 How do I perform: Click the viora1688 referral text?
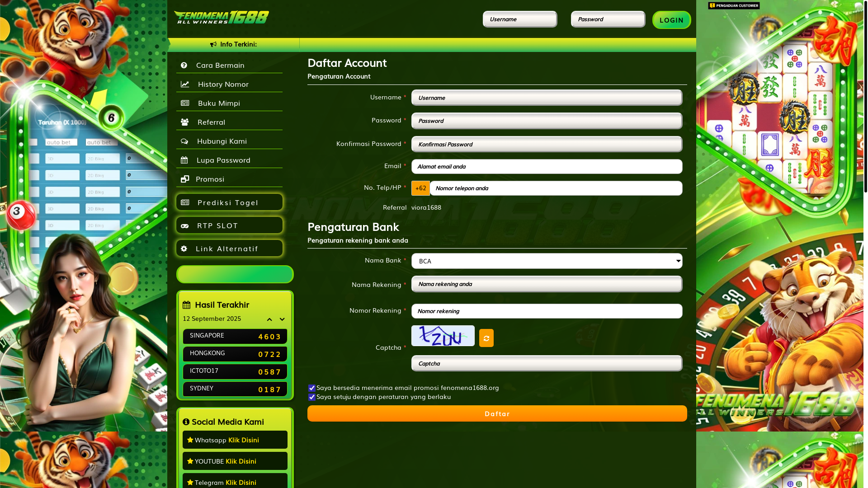click(426, 207)
